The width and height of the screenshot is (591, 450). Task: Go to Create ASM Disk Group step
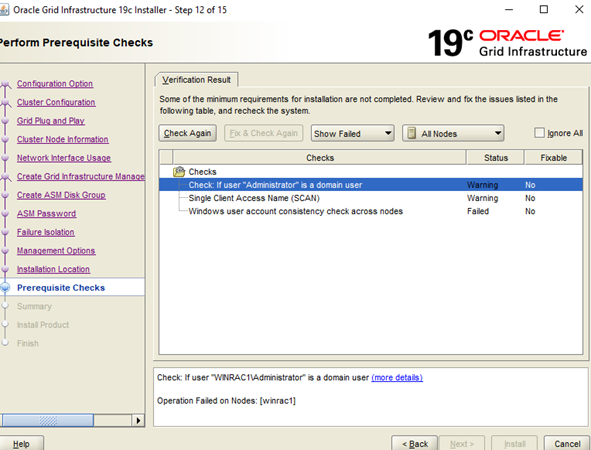click(x=61, y=195)
